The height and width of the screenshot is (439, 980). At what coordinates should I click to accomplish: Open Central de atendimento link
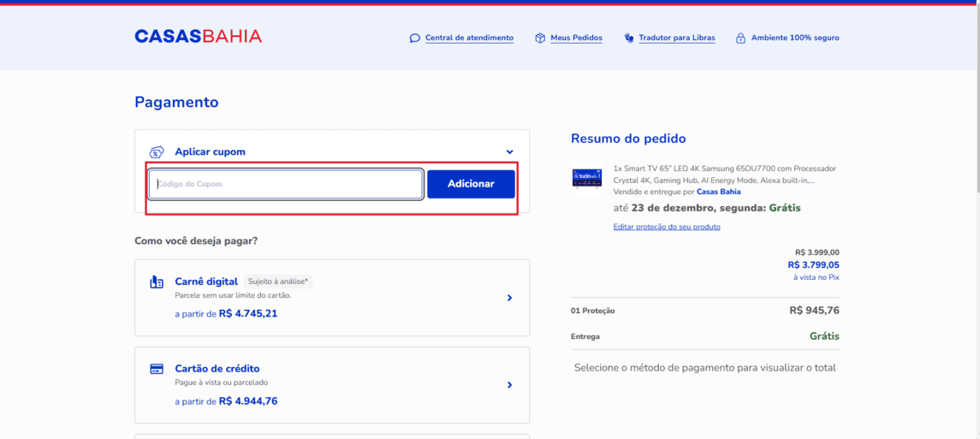click(x=469, y=39)
